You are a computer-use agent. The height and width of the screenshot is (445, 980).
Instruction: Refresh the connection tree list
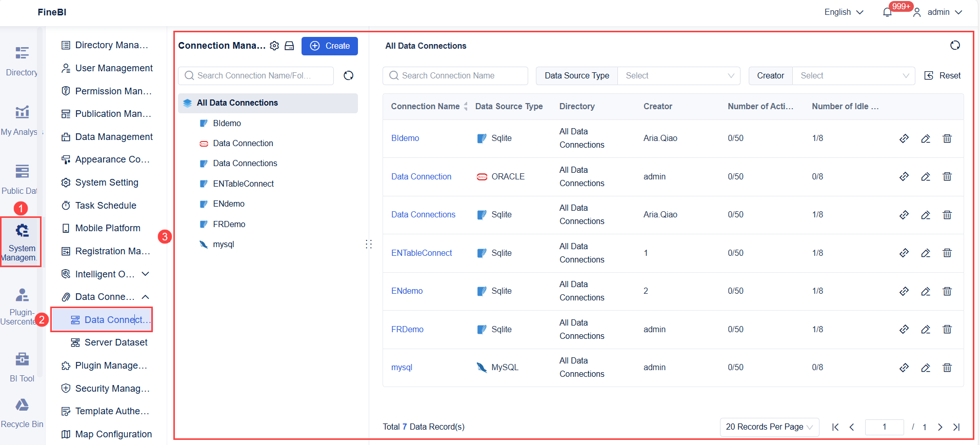point(349,76)
